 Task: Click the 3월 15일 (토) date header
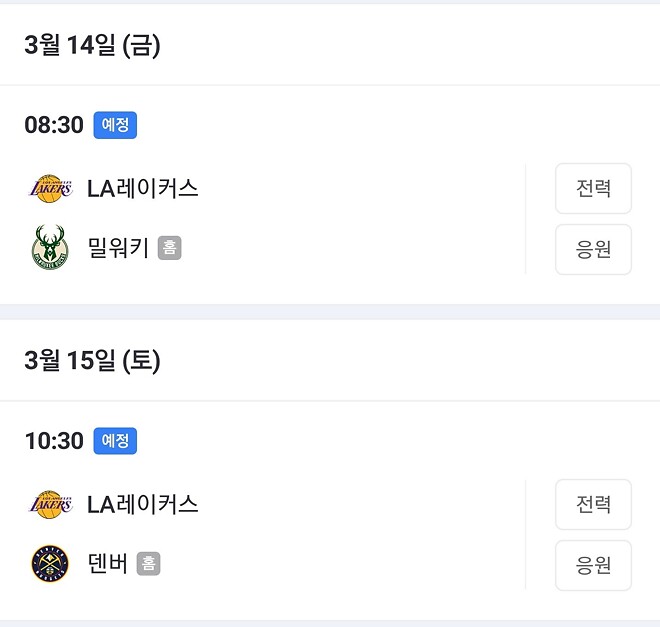pos(92,361)
